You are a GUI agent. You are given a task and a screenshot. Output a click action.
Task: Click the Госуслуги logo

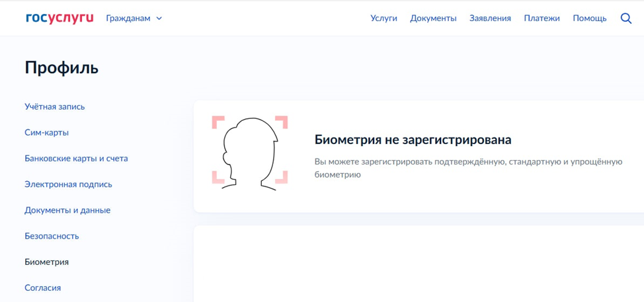coord(60,18)
